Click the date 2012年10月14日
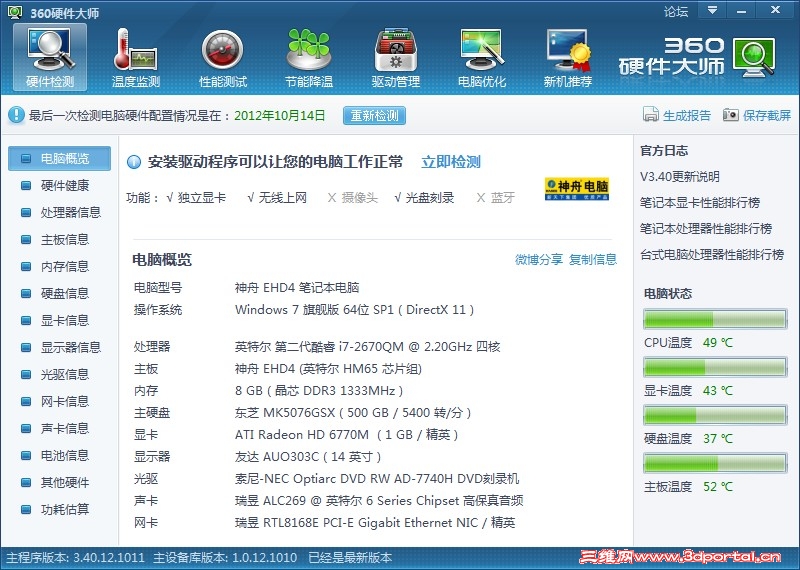 tap(280, 115)
